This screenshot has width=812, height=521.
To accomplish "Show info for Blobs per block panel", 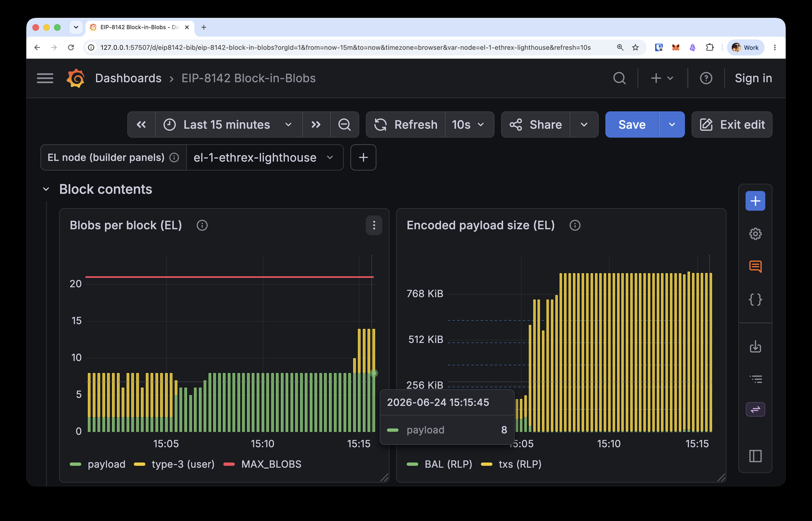I will 202,225.
